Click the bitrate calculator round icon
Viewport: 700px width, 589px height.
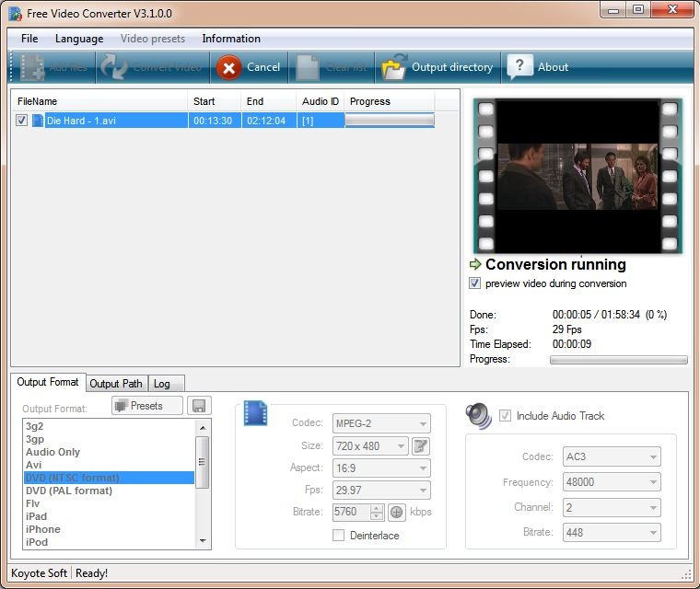pos(397,512)
